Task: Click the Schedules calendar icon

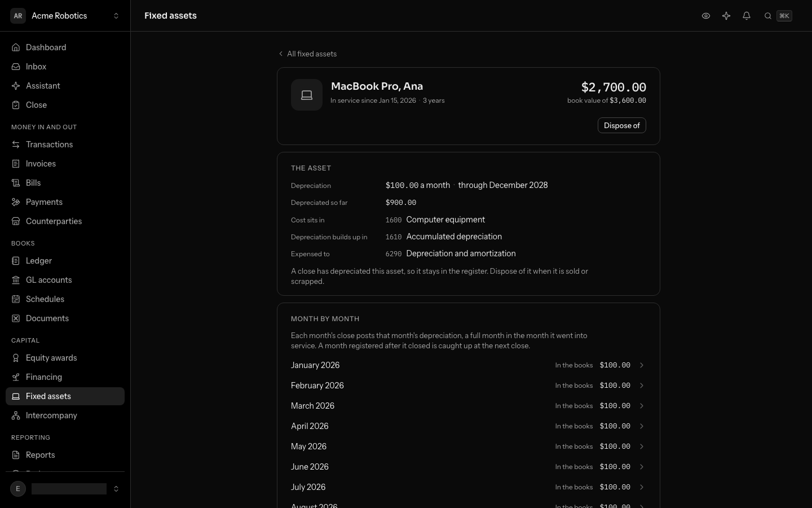Action: coord(16,299)
